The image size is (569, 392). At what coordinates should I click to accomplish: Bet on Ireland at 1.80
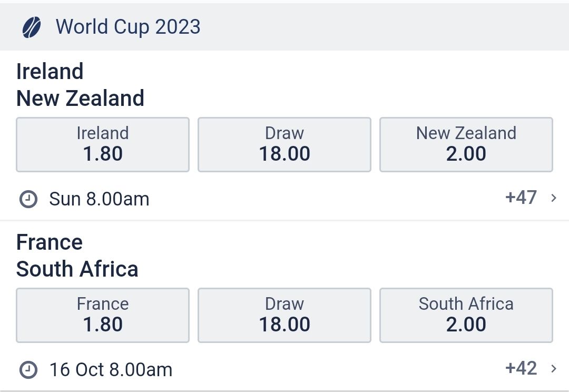pos(103,144)
